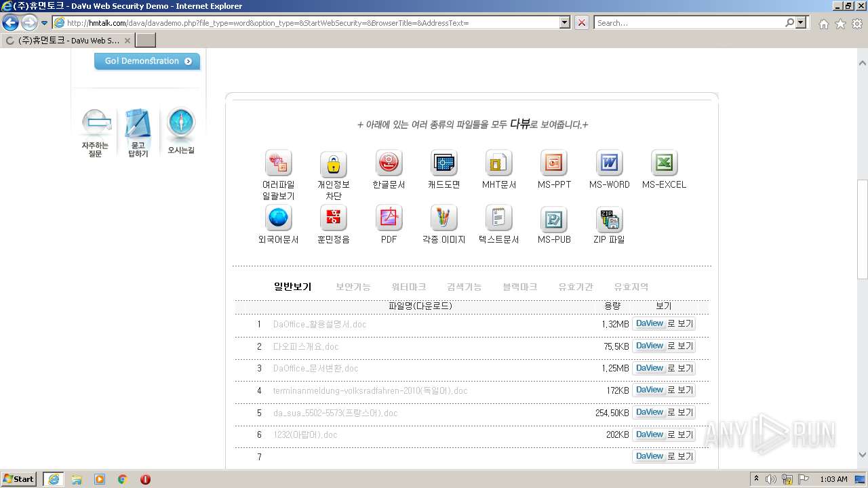Select the 각종 이미지 icon
Screen dimensions: 868x488
[444, 218]
